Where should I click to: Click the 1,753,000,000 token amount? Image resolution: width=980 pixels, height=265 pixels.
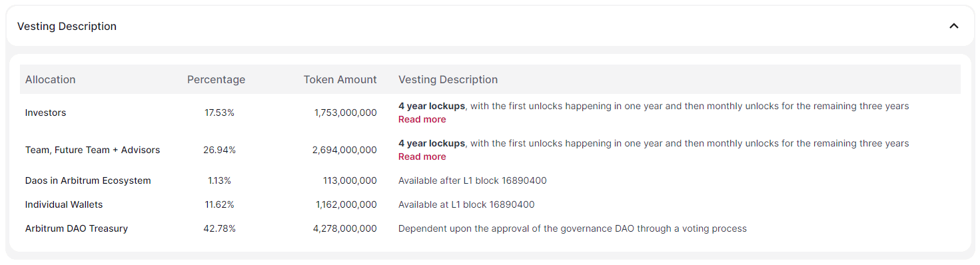tap(345, 113)
